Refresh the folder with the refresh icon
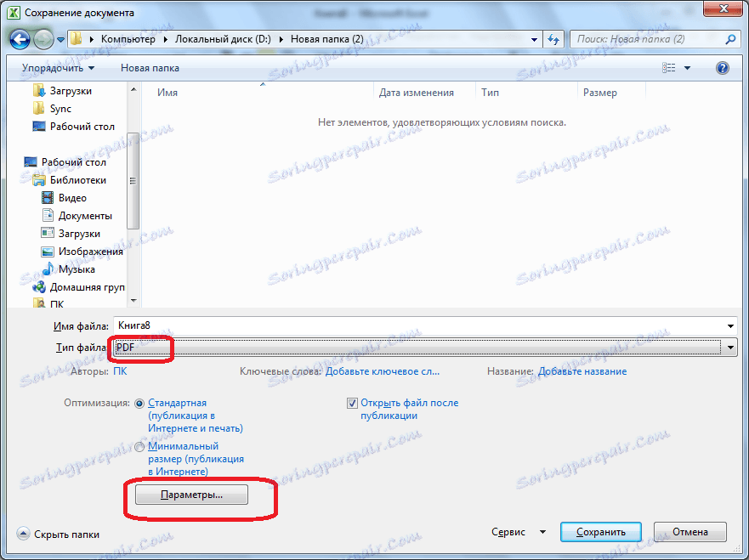Screen dimensions: 749x560 click(x=553, y=40)
